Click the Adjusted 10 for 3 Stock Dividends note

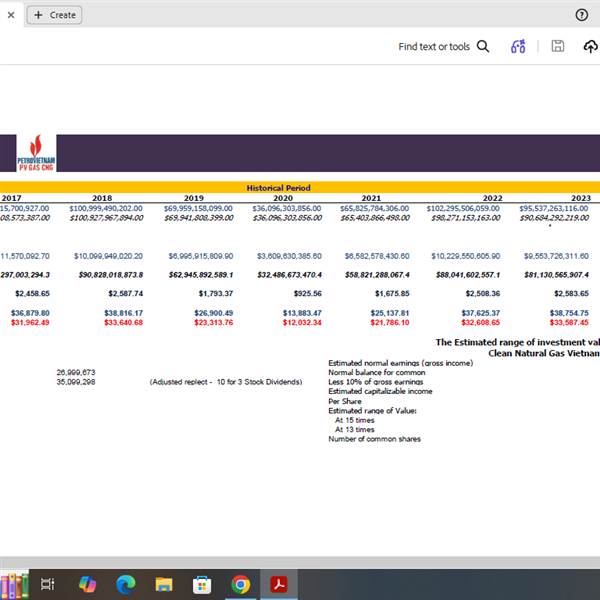click(226, 382)
